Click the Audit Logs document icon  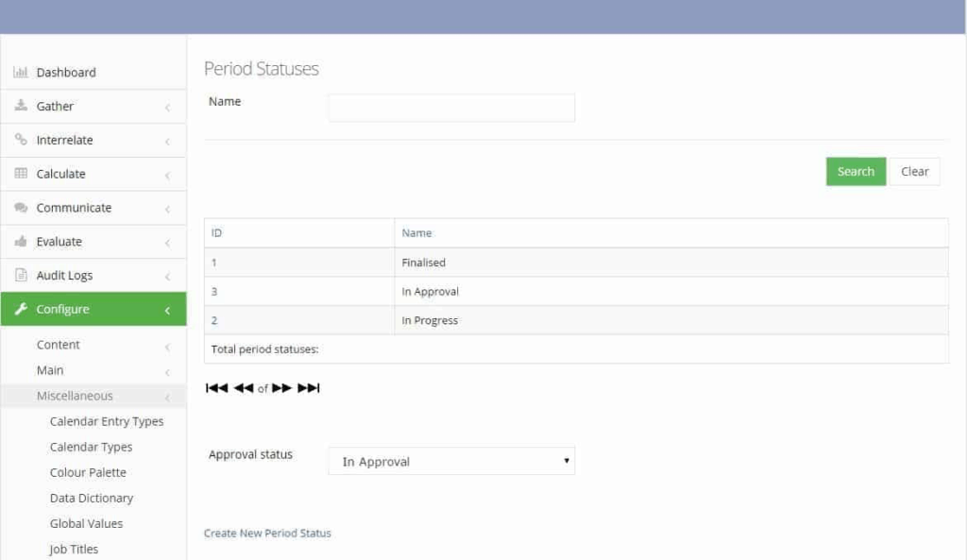click(21, 275)
